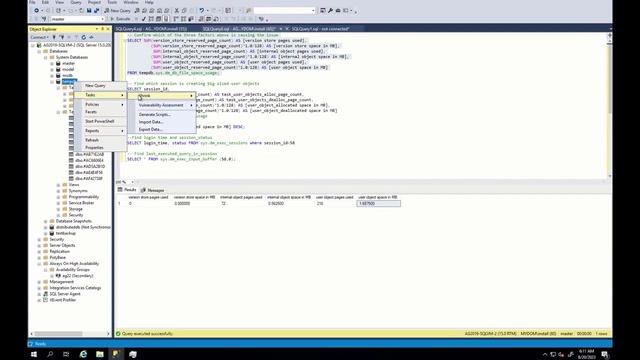Choose Import Data in the submenu
Screen dimensions: 640x360
[162, 122]
